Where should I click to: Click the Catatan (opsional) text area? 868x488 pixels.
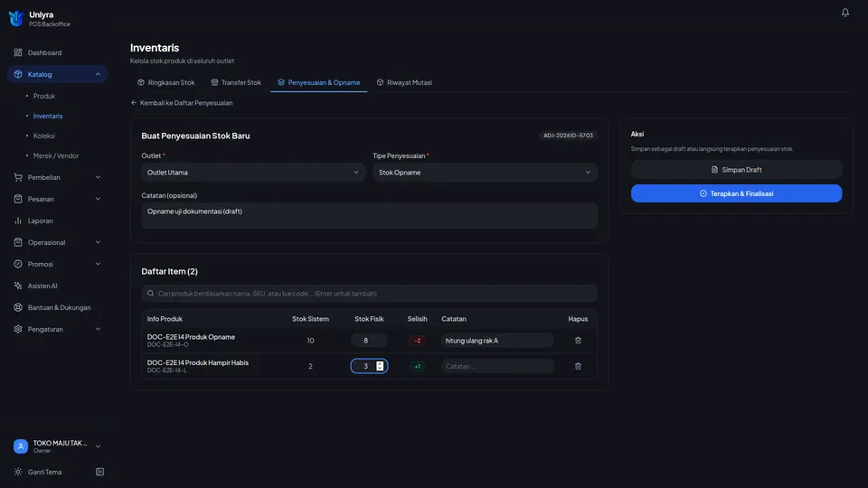[x=369, y=215]
